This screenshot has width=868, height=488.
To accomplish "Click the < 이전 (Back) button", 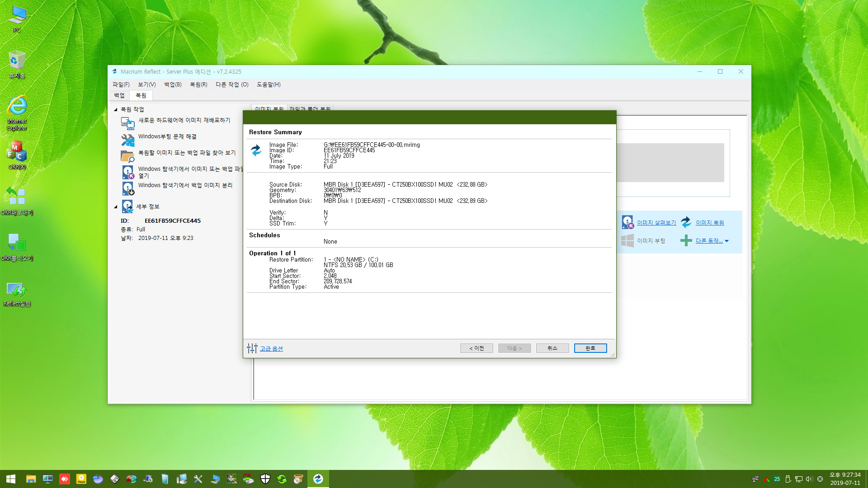I will pos(476,348).
